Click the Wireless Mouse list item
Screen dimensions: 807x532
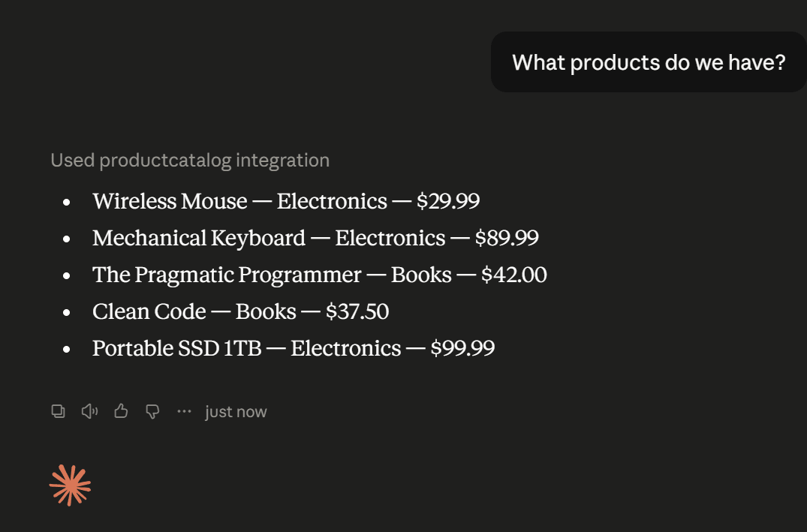click(286, 201)
